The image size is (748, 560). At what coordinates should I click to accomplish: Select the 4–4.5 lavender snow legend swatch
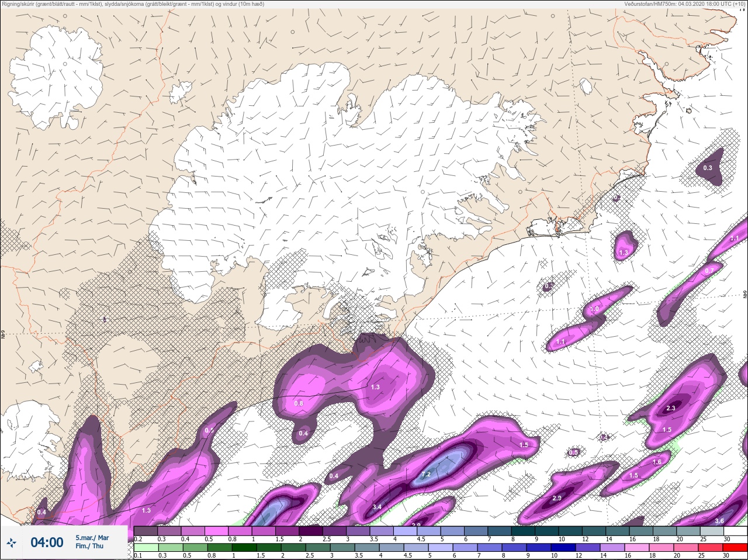(x=405, y=531)
